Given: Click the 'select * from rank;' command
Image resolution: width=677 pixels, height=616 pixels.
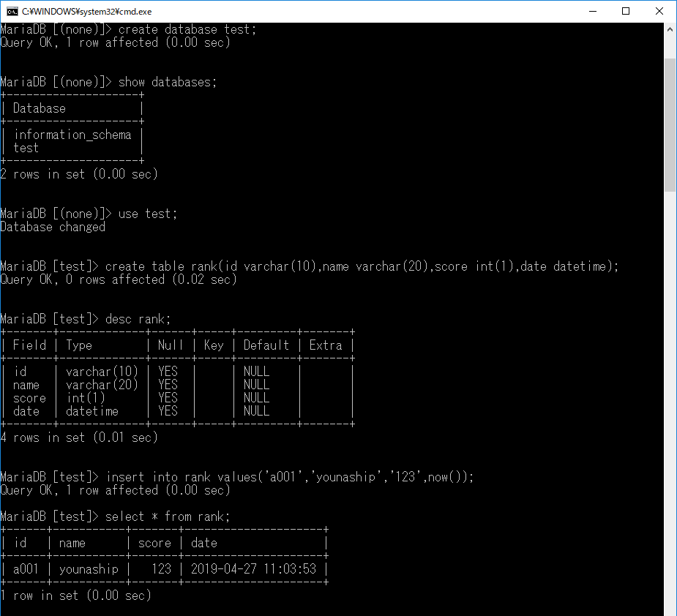Looking at the screenshot, I should coord(168,517).
